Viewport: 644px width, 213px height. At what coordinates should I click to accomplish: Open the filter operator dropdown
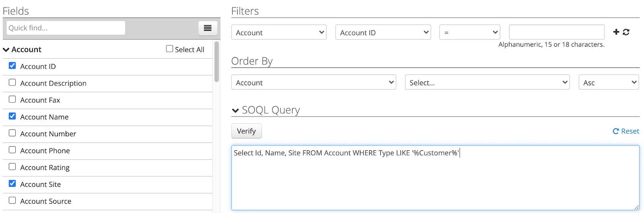click(x=470, y=32)
